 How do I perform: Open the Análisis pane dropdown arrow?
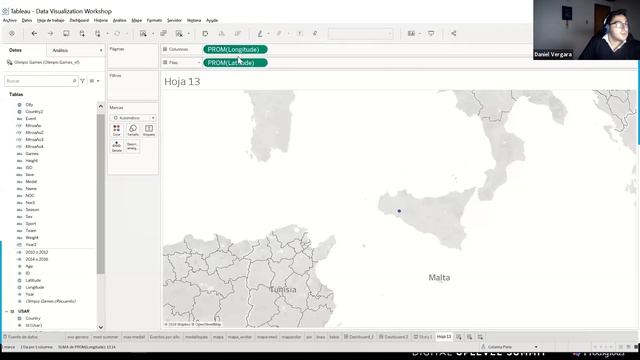coord(101,50)
